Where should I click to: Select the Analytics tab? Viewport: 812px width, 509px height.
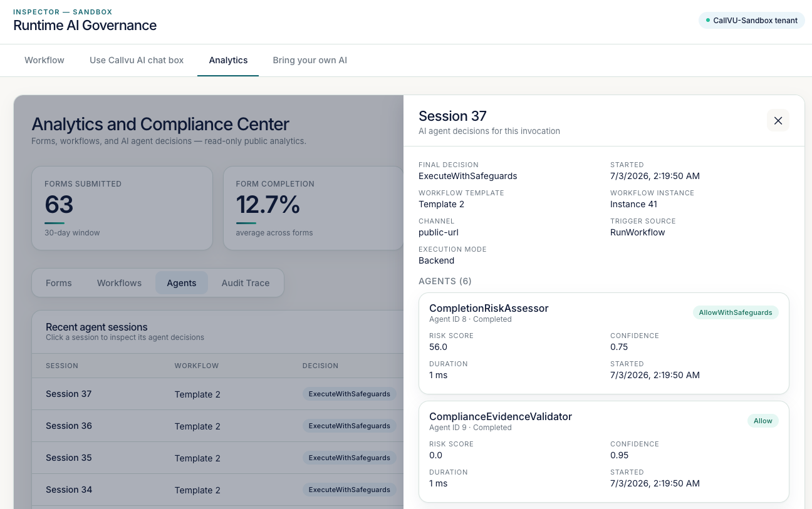point(228,60)
